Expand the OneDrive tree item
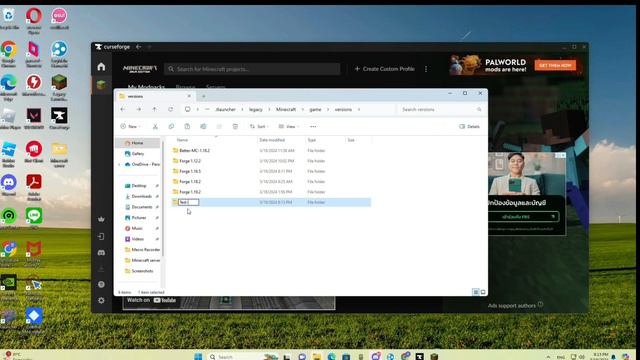640x360 pixels. click(x=119, y=164)
